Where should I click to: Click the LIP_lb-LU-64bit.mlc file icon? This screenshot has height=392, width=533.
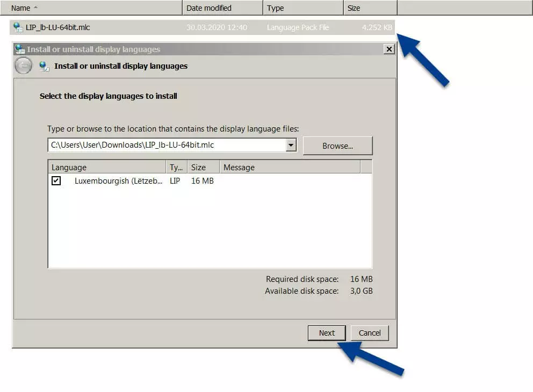click(18, 27)
